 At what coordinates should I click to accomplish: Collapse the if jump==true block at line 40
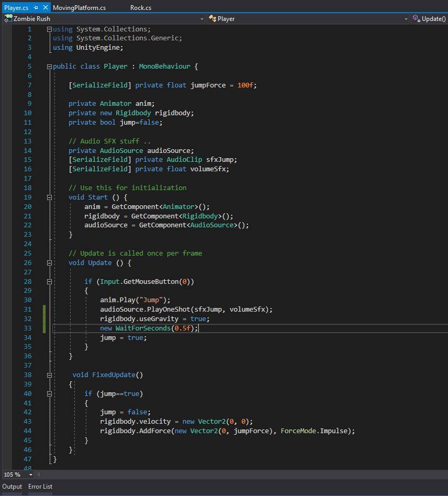(49, 394)
